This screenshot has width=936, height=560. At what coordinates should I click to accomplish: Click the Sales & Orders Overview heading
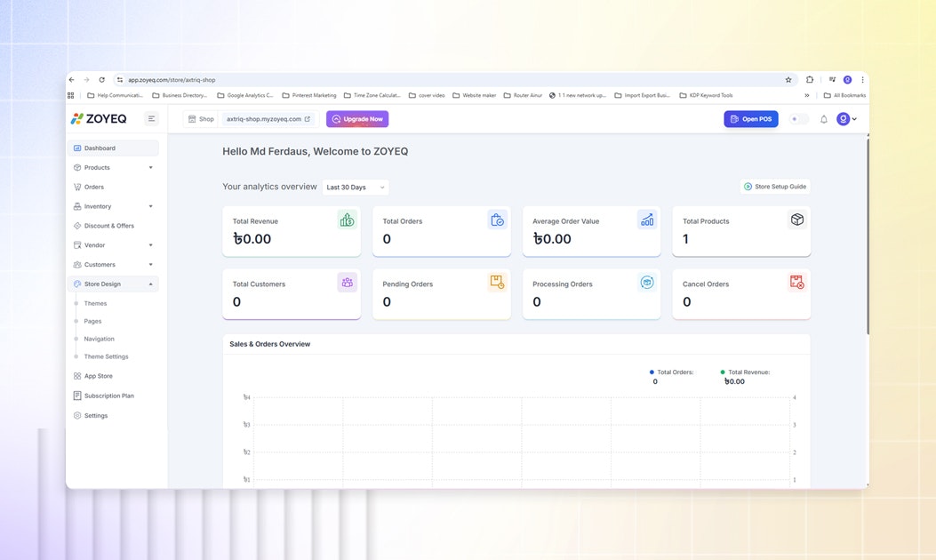click(x=270, y=345)
